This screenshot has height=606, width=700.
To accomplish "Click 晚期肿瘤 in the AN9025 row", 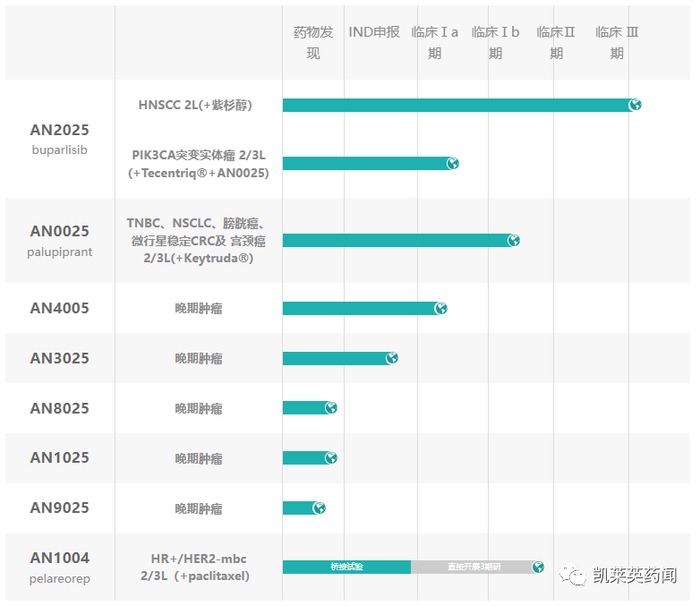I will tap(199, 509).
